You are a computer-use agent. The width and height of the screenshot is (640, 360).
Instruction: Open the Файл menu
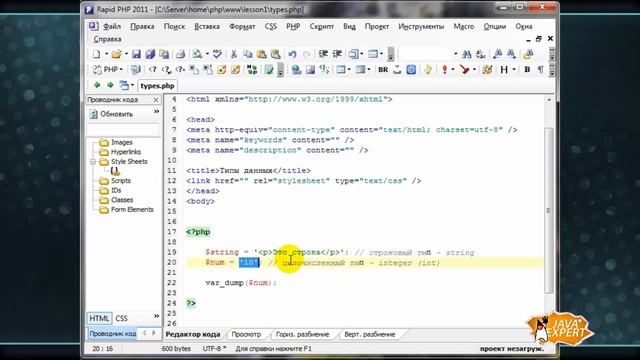click(x=111, y=26)
